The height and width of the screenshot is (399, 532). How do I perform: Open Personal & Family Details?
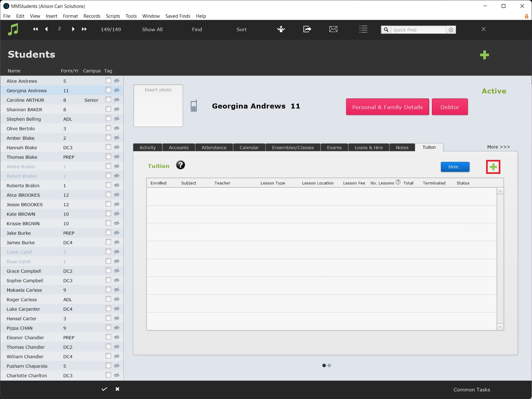coord(387,107)
